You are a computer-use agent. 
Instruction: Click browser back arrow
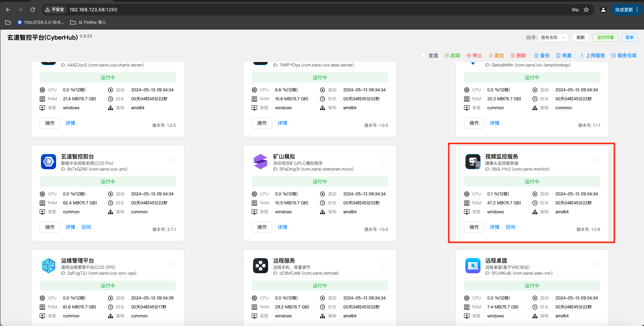[x=8, y=10]
